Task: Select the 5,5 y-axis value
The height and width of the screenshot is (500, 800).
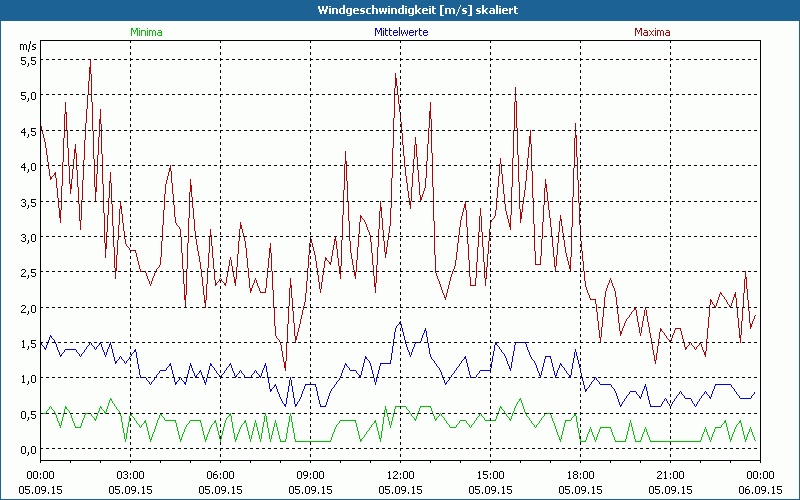Action: pyautogui.click(x=27, y=60)
